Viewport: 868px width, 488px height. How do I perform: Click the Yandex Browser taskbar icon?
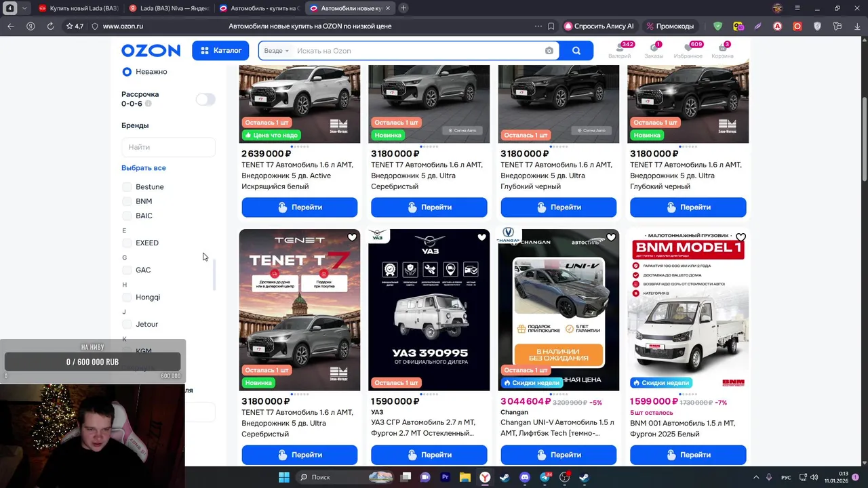tap(485, 477)
